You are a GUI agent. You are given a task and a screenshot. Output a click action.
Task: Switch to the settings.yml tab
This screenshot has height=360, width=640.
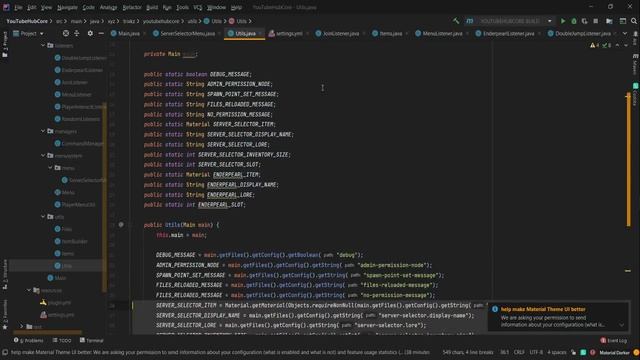286,33
